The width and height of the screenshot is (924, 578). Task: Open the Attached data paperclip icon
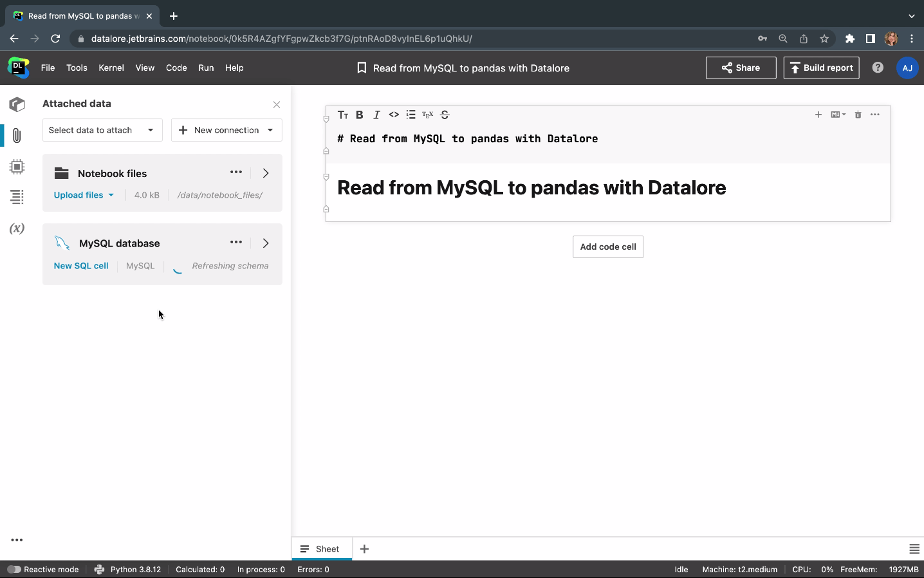click(17, 135)
